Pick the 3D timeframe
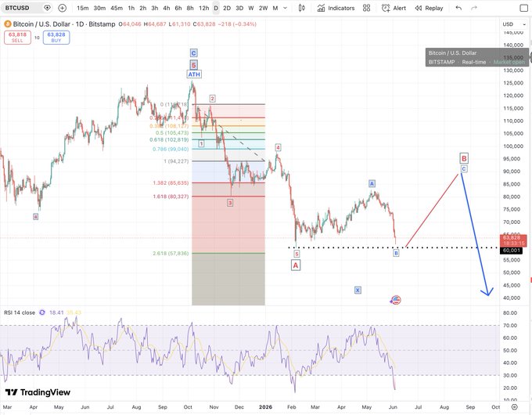This screenshot has height=415, width=532. pos(239,8)
